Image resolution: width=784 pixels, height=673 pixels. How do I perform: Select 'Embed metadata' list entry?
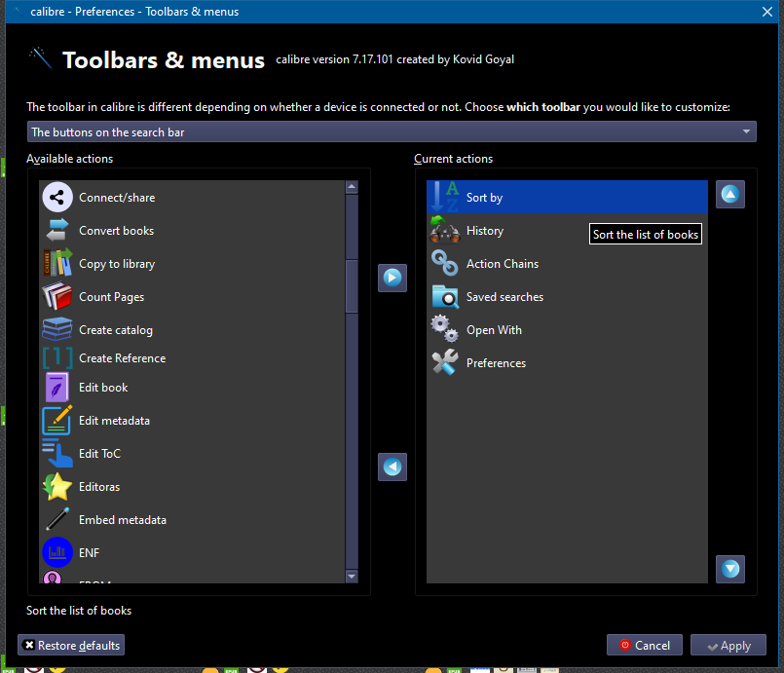click(x=192, y=519)
